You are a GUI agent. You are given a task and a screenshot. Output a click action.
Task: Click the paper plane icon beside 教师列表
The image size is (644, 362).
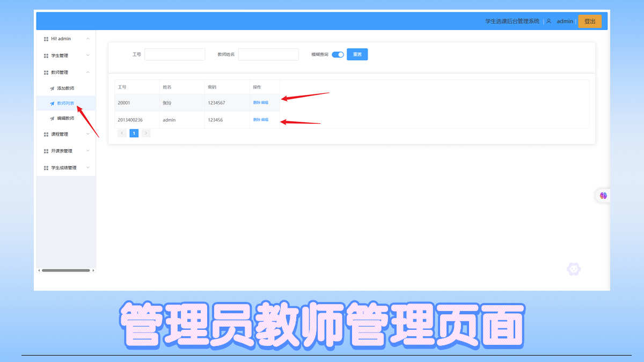click(52, 103)
